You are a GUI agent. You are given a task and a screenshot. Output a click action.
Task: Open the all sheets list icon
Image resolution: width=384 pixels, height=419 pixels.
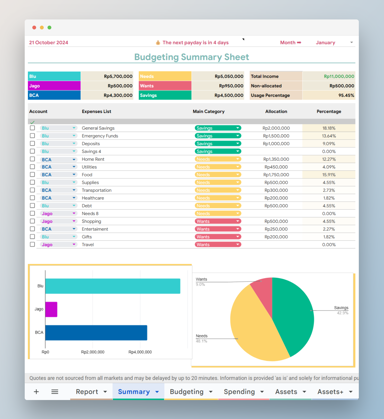point(55,392)
